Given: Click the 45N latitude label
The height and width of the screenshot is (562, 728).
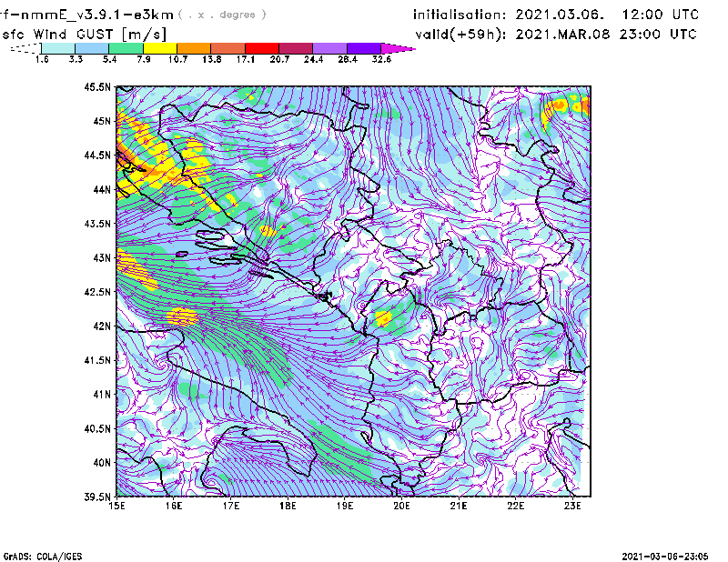Looking at the screenshot, I should coord(102,121).
